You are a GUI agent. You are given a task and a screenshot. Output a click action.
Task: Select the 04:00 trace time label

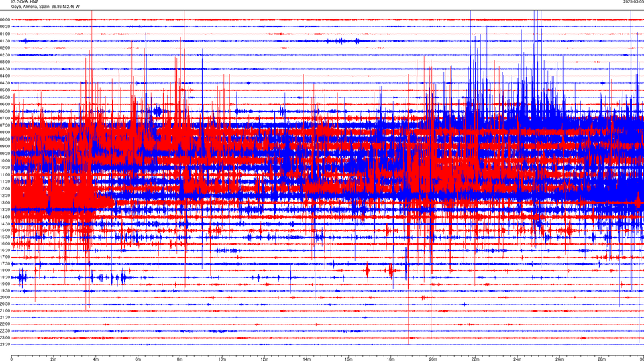click(x=5, y=76)
